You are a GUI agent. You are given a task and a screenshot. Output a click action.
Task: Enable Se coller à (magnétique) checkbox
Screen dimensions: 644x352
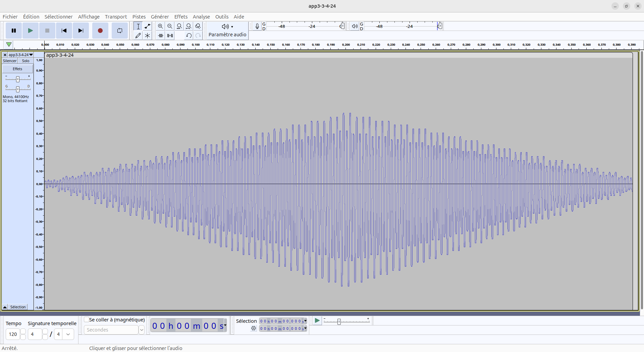(x=87, y=320)
